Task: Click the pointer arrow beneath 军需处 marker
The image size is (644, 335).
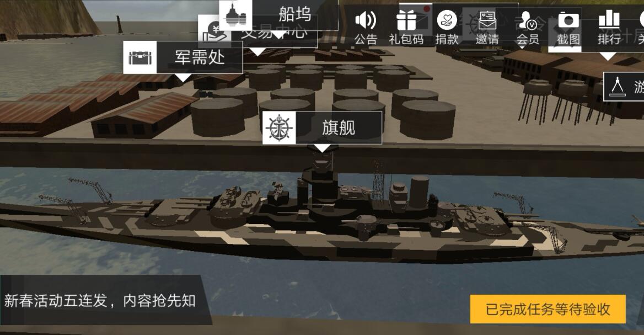Action: pos(183,77)
